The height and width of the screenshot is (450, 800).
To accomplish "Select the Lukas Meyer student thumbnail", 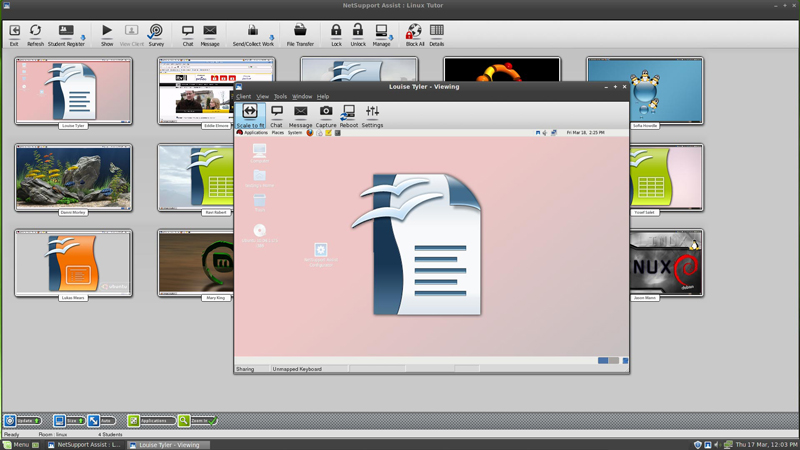I will click(73, 263).
